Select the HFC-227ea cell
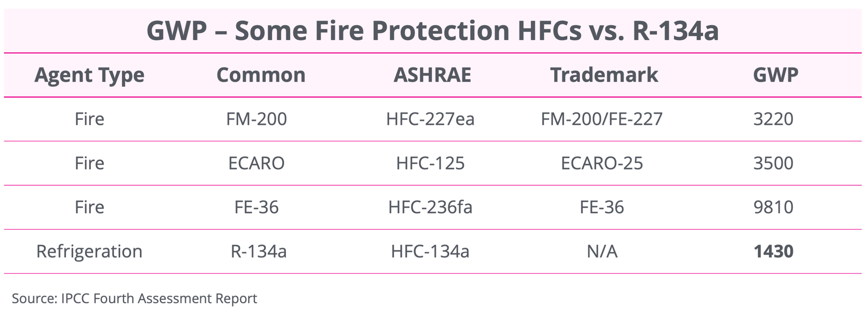This screenshot has width=868, height=328. pyautogui.click(x=430, y=119)
